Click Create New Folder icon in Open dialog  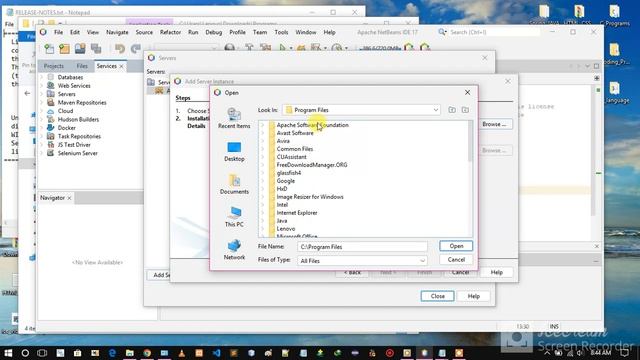point(465,110)
